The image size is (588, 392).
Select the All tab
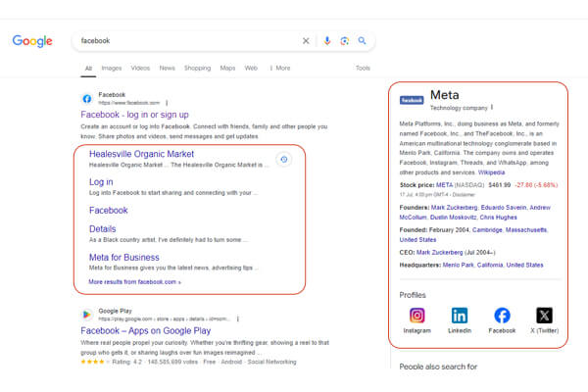(88, 69)
